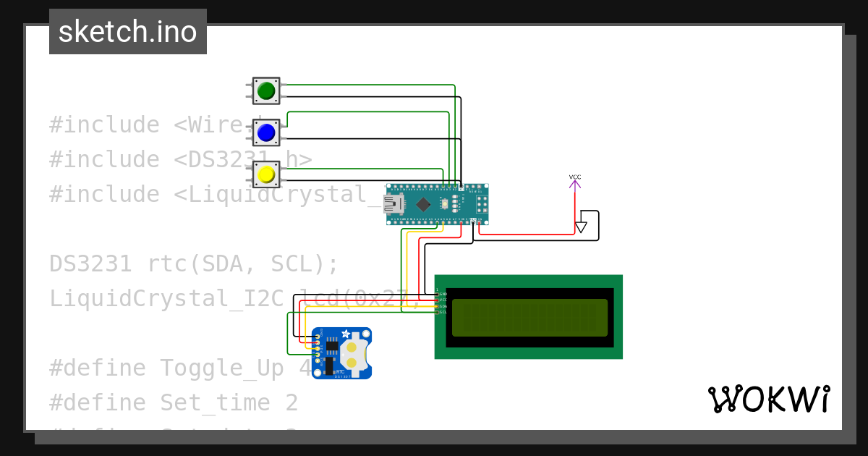Click the LCD I2C pin header labels
The height and width of the screenshot is (456, 868).
(x=442, y=303)
